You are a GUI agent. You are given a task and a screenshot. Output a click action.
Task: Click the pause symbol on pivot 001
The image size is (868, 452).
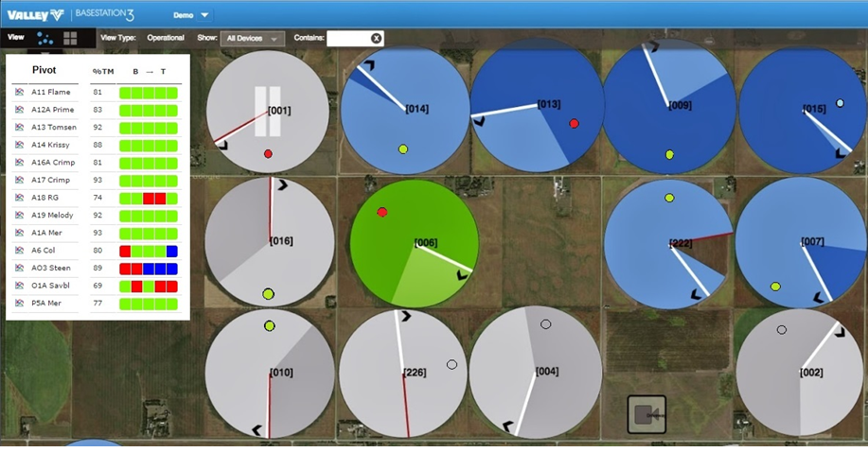pos(267,112)
